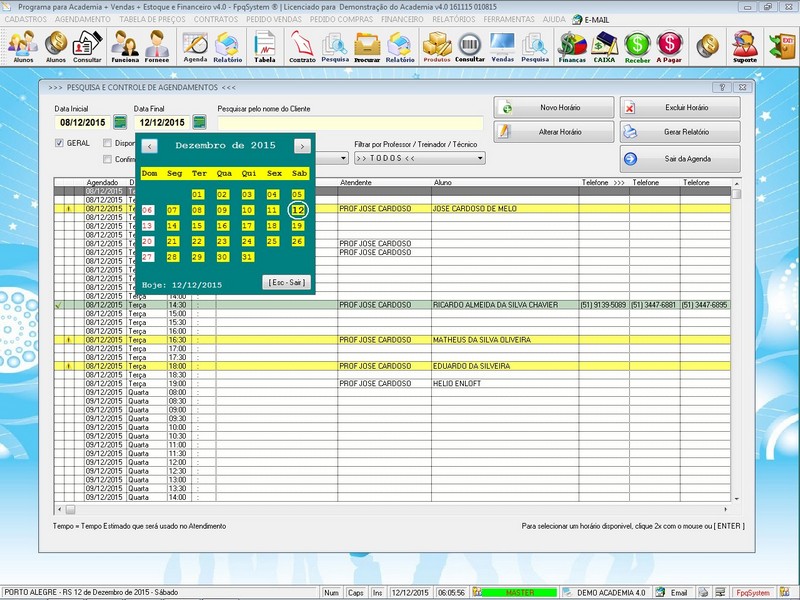Open the CADASTROS menu
Image resolution: width=800 pixels, height=600 pixels.
click(26, 19)
